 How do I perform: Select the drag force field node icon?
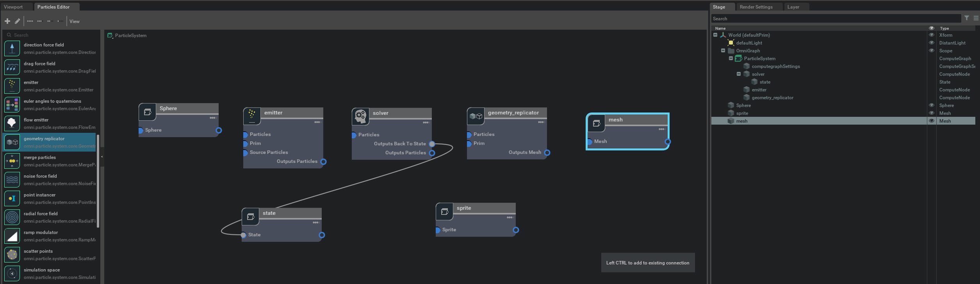pyautogui.click(x=12, y=67)
